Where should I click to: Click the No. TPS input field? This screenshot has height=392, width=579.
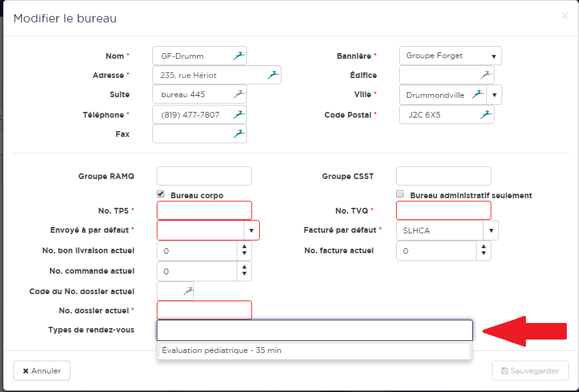[x=204, y=210]
